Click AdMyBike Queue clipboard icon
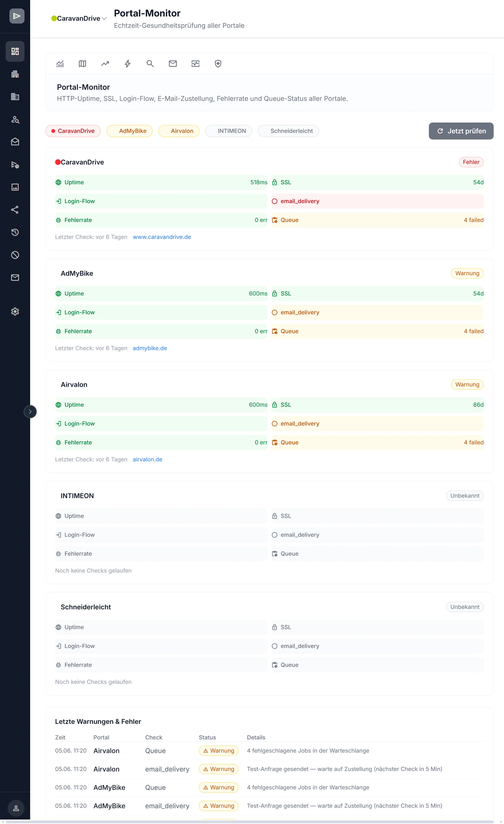This screenshot has height=824, width=504. coord(275,331)
